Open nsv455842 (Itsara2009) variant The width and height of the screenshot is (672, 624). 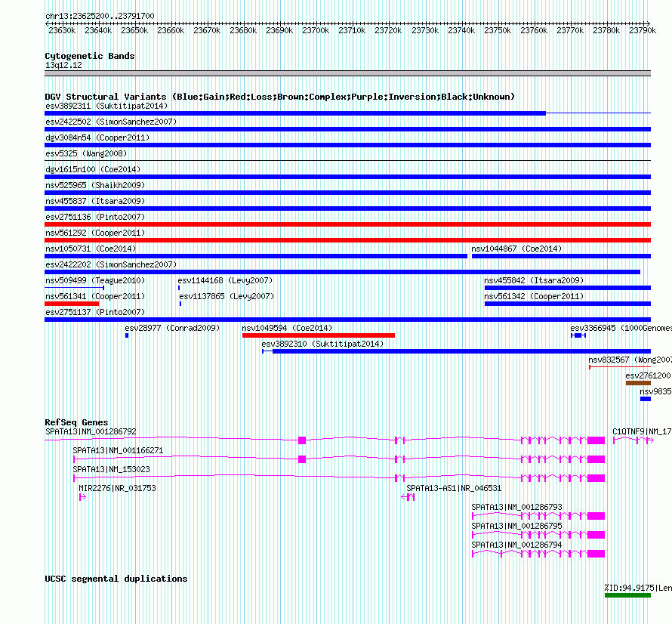pyautogui.click(x=568, y=288)
